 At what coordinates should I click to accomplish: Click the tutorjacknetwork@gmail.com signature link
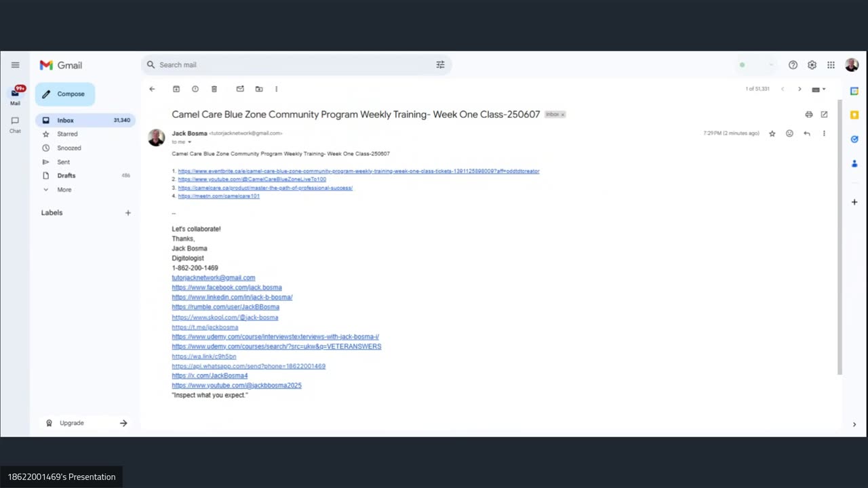[214, 278]
